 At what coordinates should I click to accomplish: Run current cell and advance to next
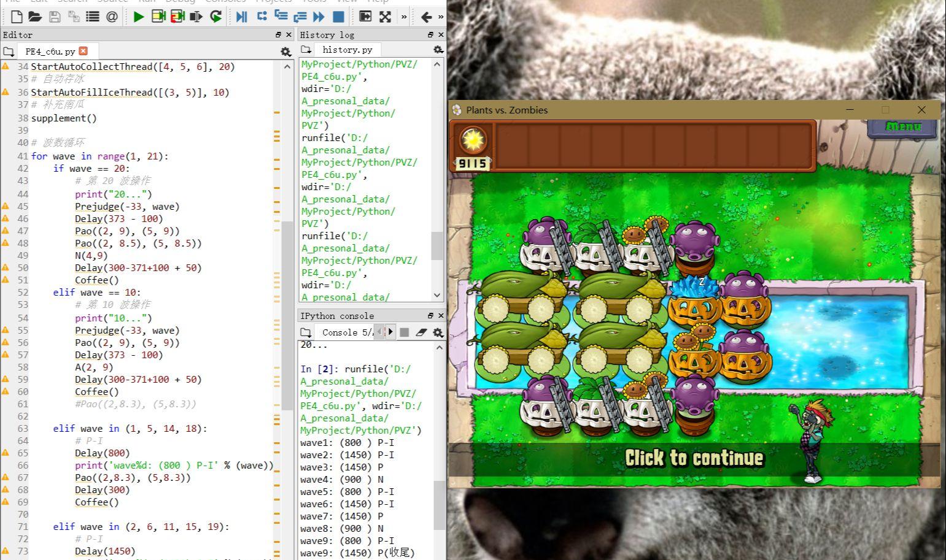pyautogui.click(x=177, y=17)
